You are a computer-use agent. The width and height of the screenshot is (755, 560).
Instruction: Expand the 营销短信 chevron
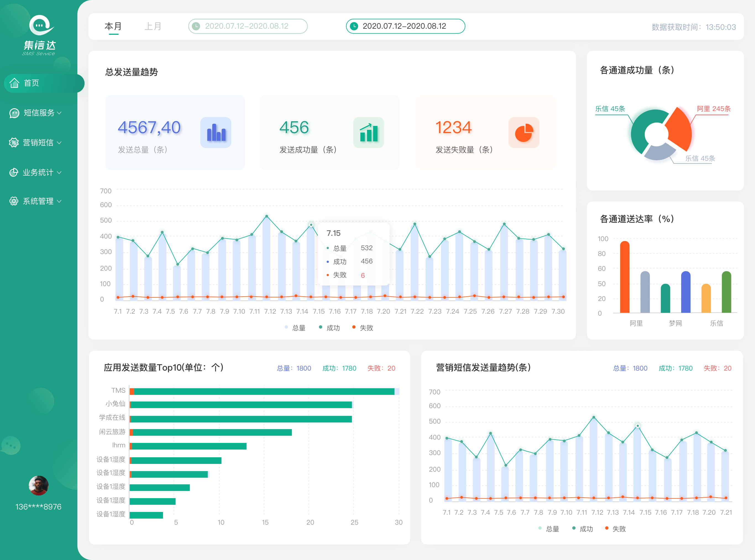click(59, 143)
